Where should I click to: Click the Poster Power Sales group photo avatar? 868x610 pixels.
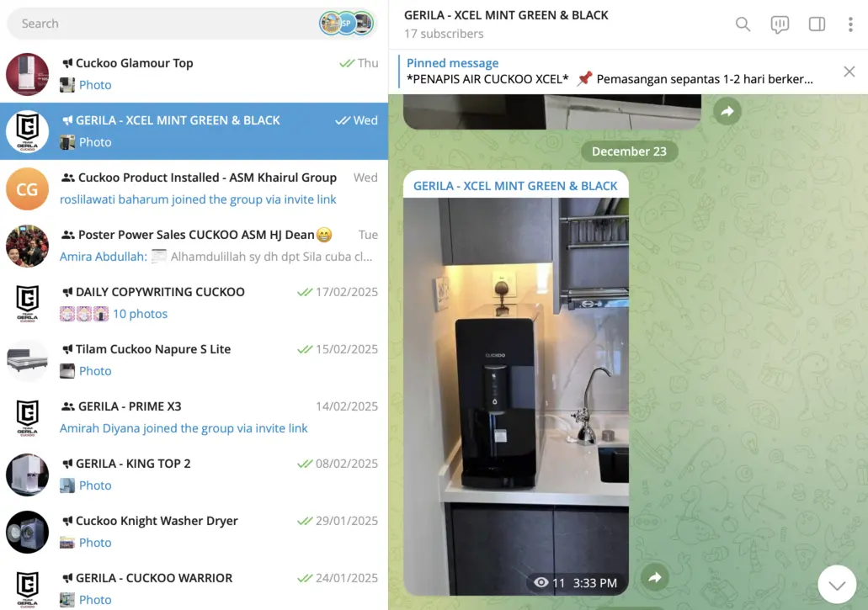click(x=27, y=246)
